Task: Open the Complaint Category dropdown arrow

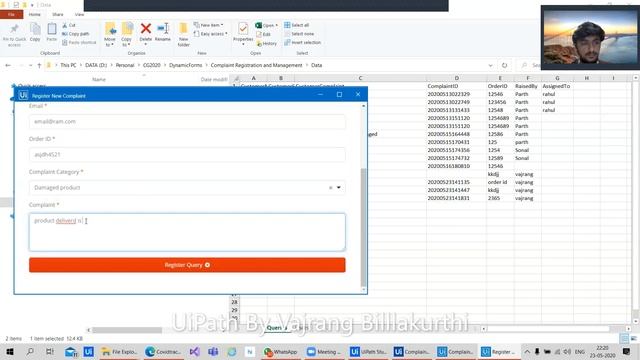Action: (339, 188)
